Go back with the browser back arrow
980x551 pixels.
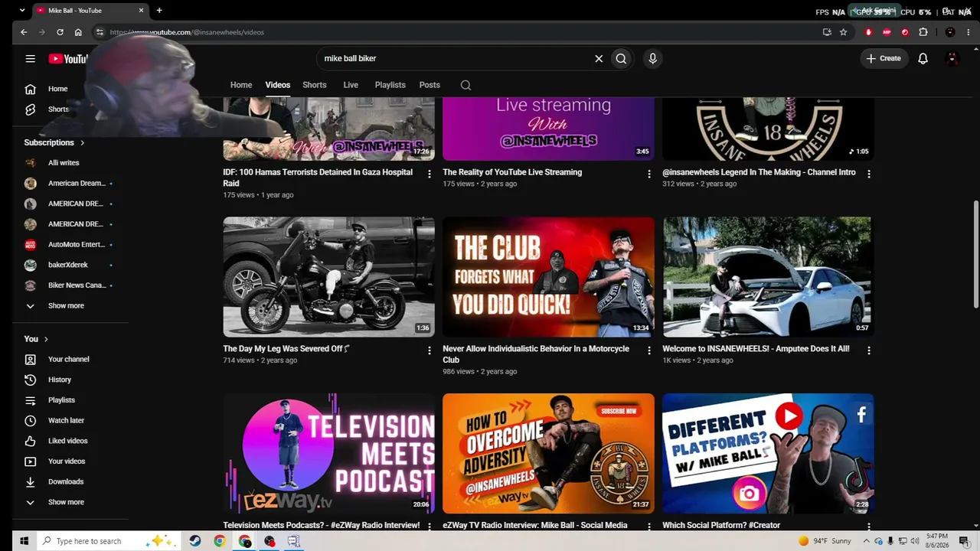point(24,32)
